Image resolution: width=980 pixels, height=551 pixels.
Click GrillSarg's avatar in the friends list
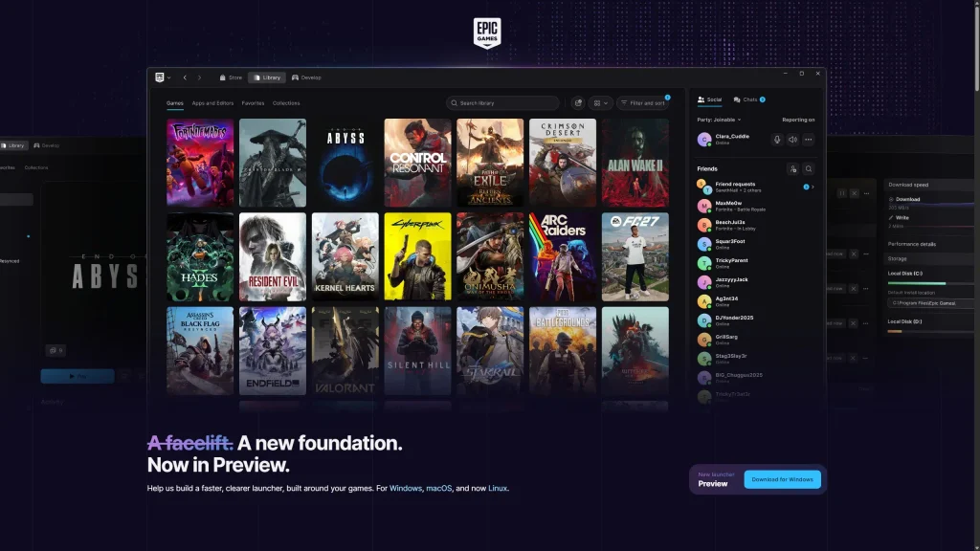(704, 340)
